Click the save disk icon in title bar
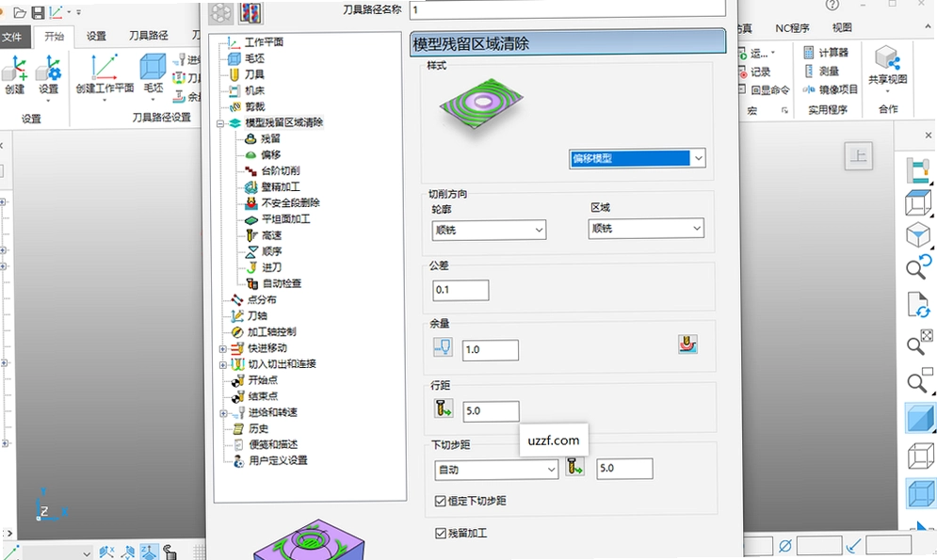937x560 pixels. (38, 12)
